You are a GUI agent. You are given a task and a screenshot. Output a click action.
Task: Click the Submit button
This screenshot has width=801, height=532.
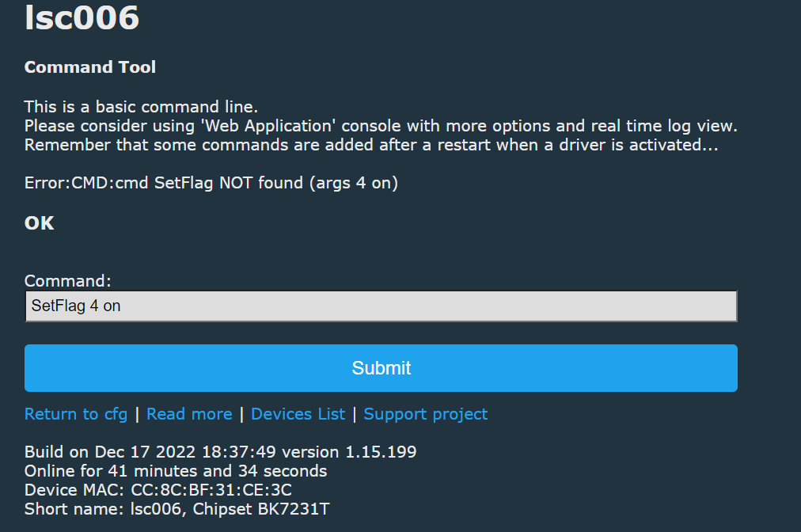(x=381, y=368)
